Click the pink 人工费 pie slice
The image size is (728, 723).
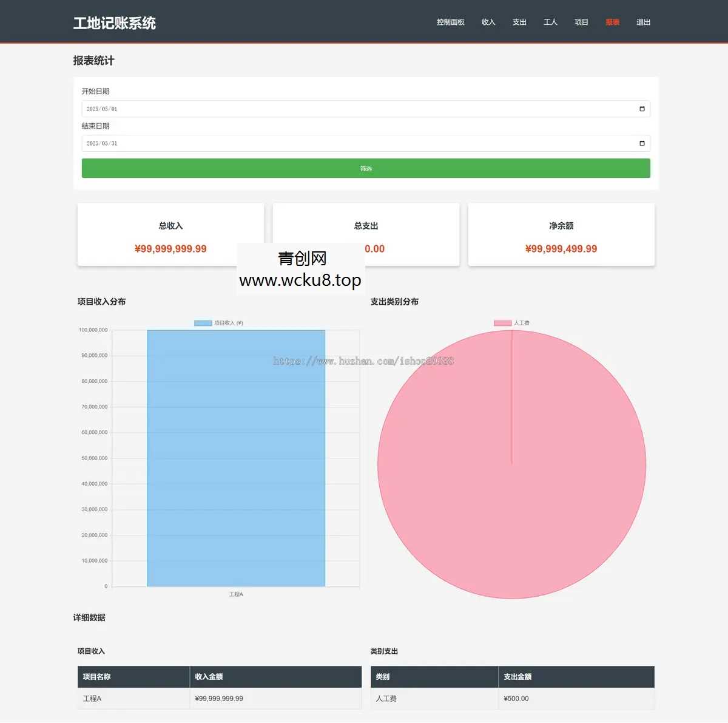(511, 486)
